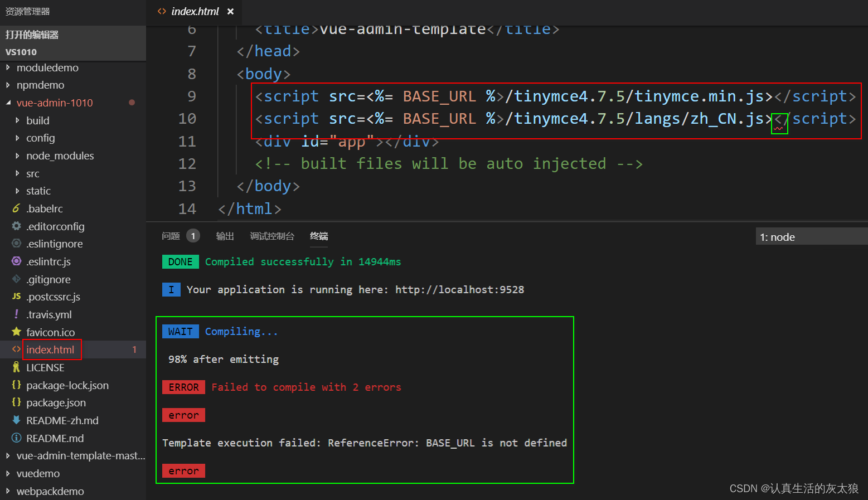Viewport: 868px width, 500px height.
Task: Switch to the 问题 panel tab
Action: (x=171, y=236)
